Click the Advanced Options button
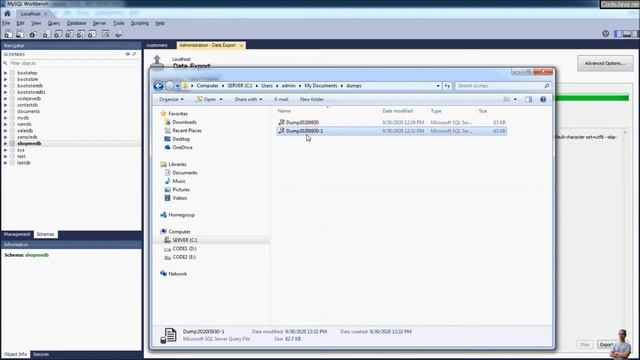The image size is (640, 360). [x=605, y=63]
